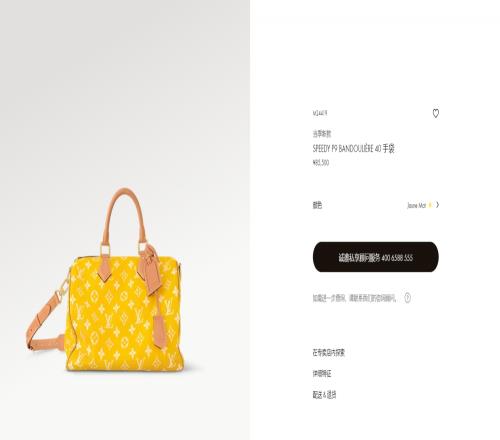Click the ¥85,500 price text

[321, 163]
